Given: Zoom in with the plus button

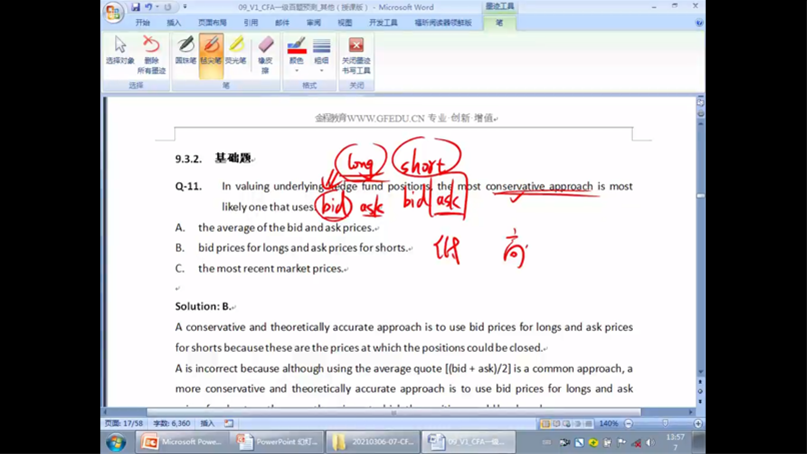Looking at the screenshot, I should [698, 424].
